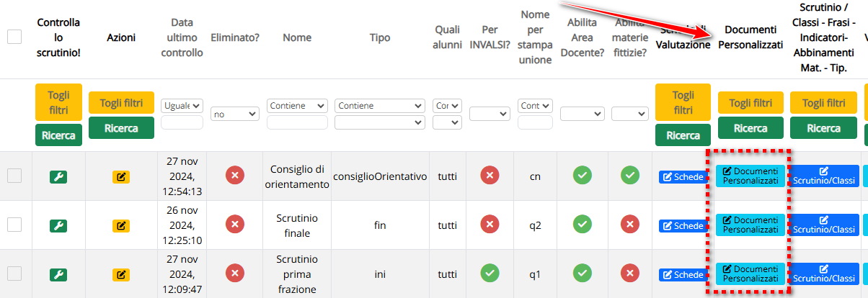Click green INVALSI checkmark for Scrutinio prima frazione
Viewport: 868px width, 298px height.
490,274
